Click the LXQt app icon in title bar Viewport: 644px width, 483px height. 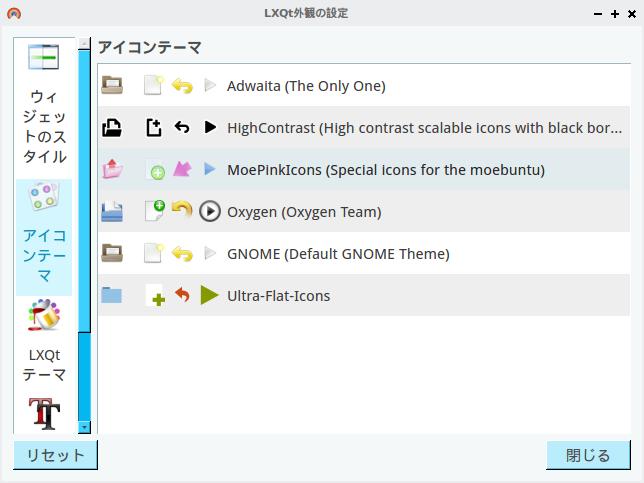click(14, 13)
